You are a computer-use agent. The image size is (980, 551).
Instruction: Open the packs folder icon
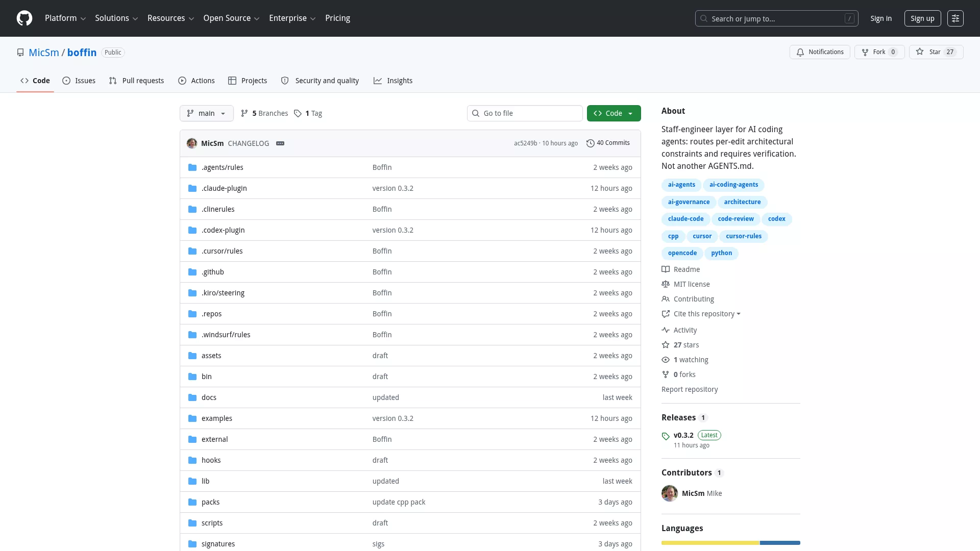[x=192, y=502]
